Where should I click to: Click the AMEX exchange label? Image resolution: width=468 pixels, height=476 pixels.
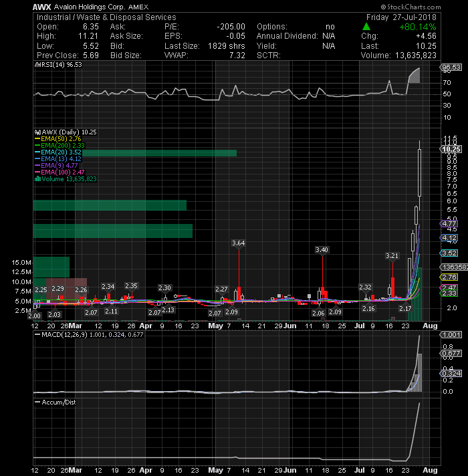tap(138, 7)
